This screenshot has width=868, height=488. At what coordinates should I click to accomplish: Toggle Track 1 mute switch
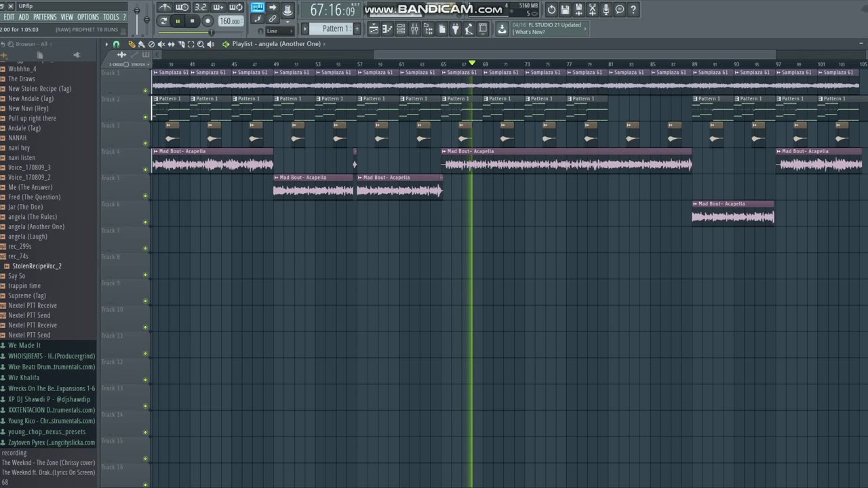(145, 90)
